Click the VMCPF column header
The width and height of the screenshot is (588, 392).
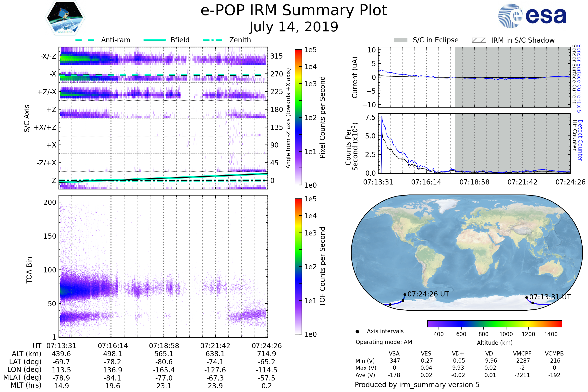point(522,354)
